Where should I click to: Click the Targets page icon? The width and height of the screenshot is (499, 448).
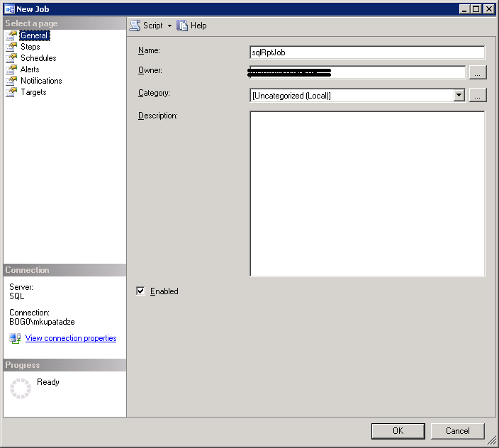pos(11,92)
